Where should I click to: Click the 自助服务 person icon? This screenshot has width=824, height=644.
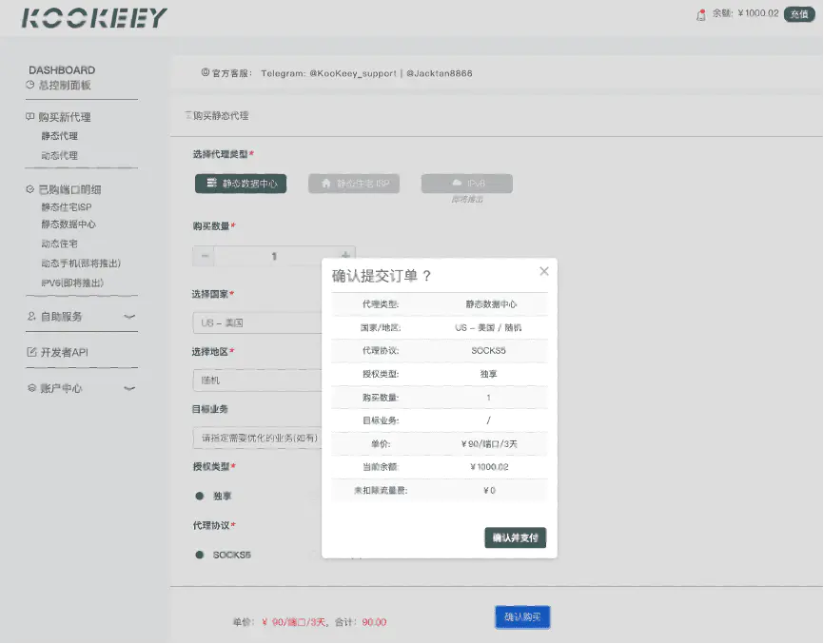pos(31,316)
